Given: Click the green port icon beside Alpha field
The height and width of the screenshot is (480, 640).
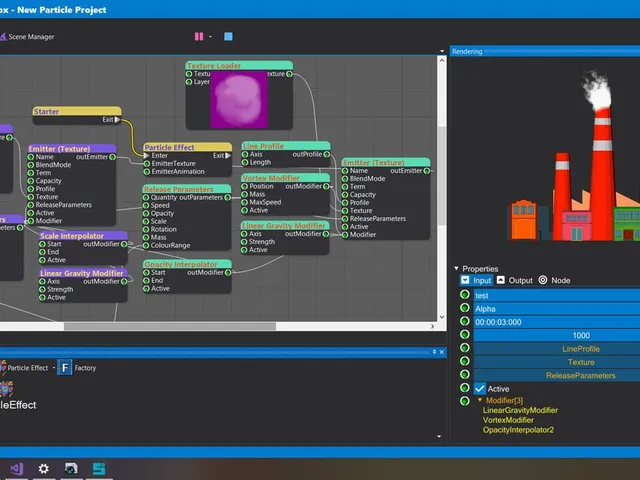Looking at the screenshot, I should pyautogui.click(x=464, y=308).
